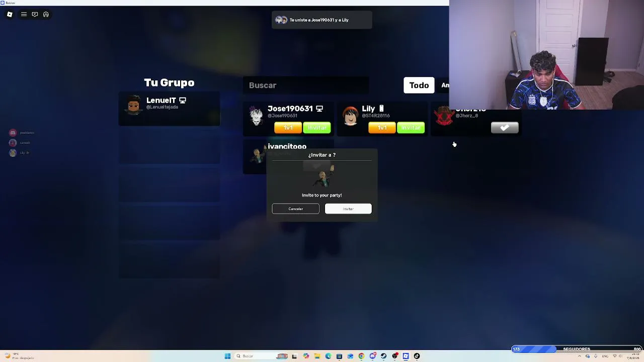Click the device icon beside Jose190631

(319, 109)
